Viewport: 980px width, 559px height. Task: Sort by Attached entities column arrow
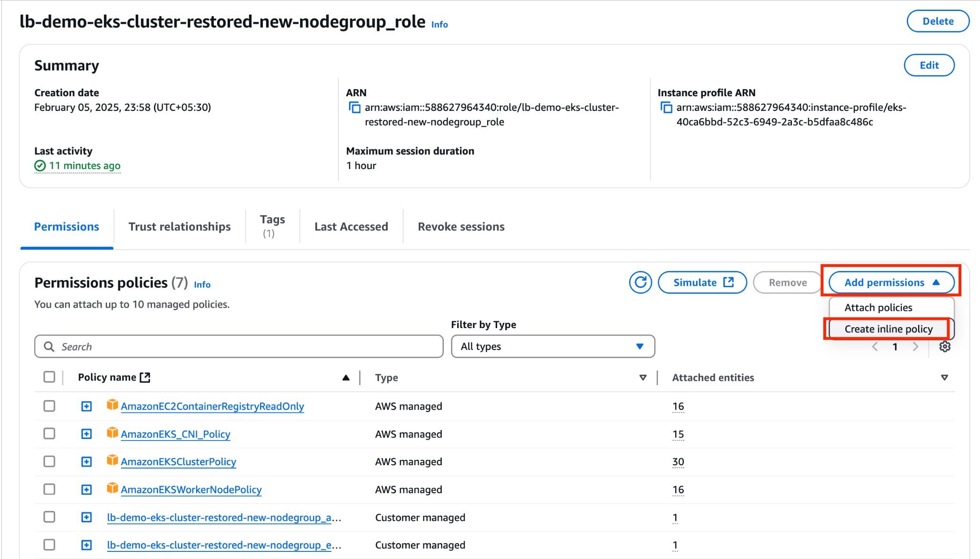[944, 378]
